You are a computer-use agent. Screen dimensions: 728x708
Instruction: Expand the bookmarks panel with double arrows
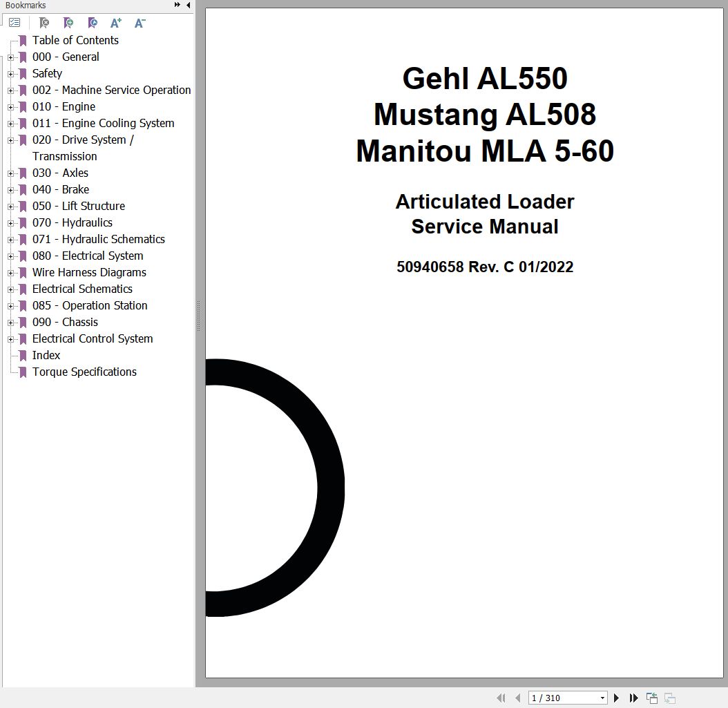click(177, 5)
